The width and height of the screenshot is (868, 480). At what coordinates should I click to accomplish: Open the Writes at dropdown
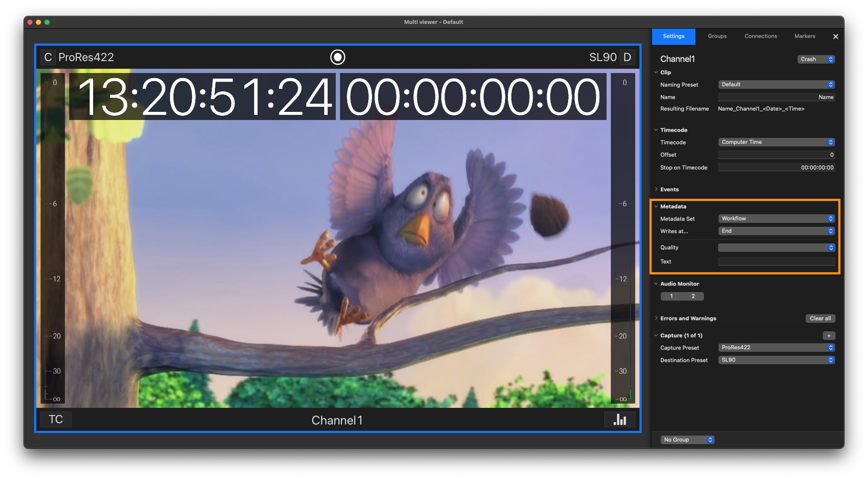pyautogui.click(x=776, y=231)
